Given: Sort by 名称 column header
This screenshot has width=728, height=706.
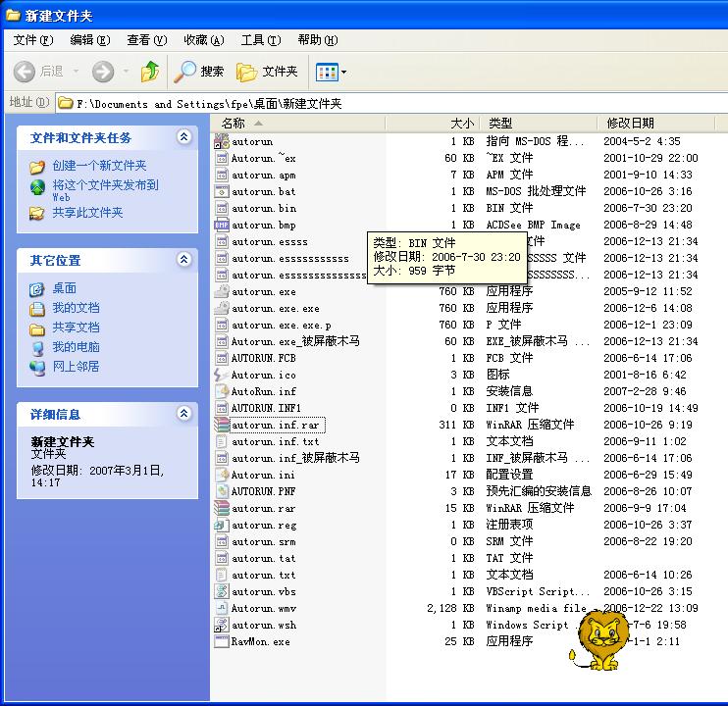Looking at the screenshot, I should [x=297, y=124].
